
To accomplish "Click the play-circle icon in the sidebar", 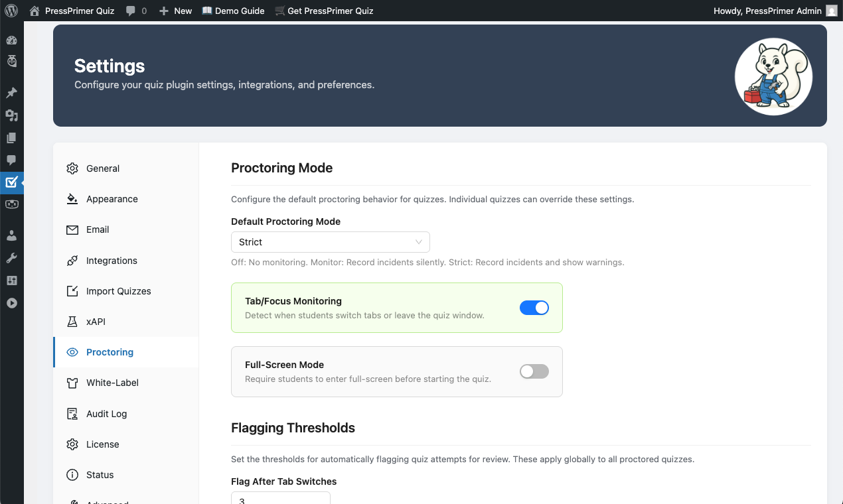I will [x=11, y=303].
